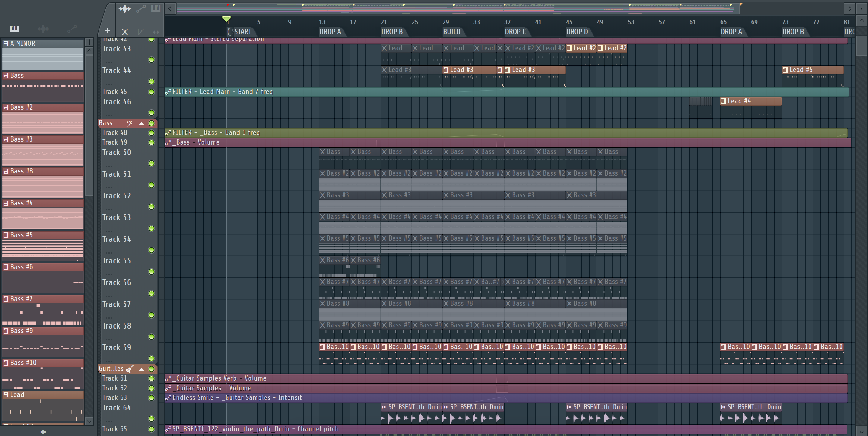Select the automation clip focus icon
The height and width of the screenshot is (436, 868).
pos(141,9)
